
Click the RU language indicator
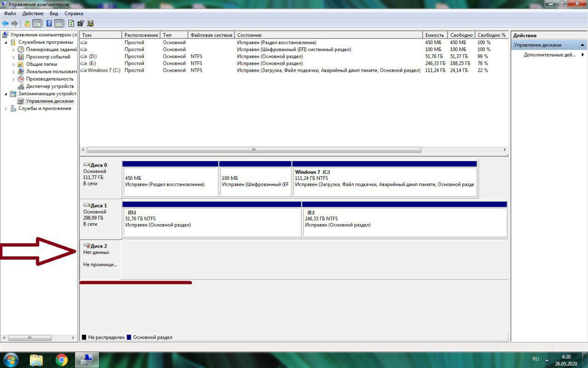pos(536,359)
